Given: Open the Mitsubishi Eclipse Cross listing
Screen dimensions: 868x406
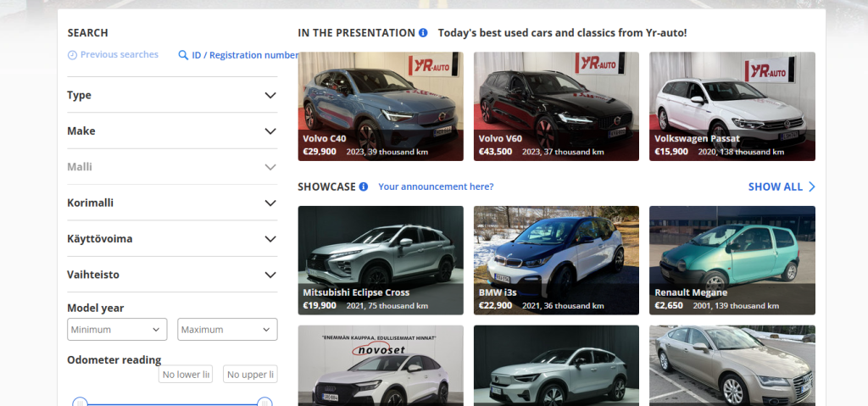Looking at the screenshot, I should [x=381, y=260].
